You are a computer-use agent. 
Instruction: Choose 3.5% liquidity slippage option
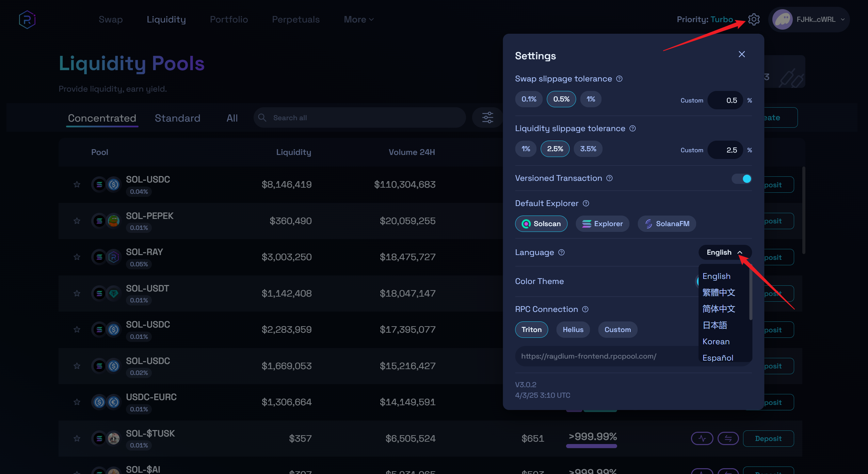(588, 149)
